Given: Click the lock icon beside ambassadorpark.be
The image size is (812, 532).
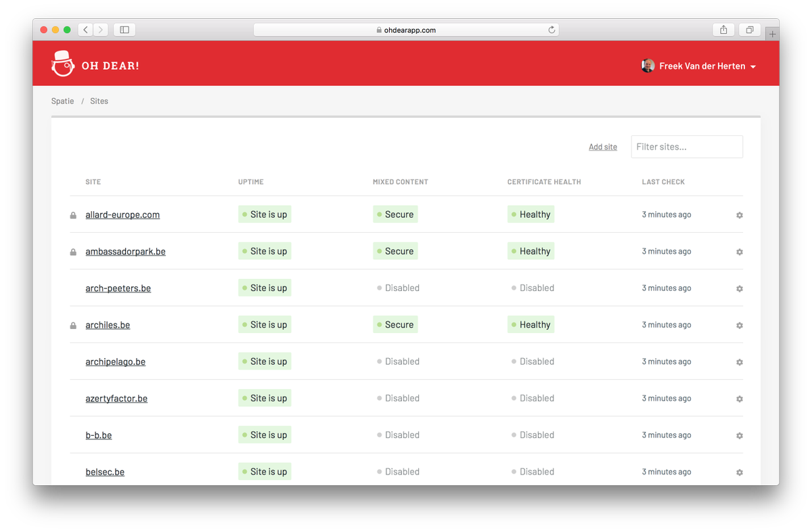Looking at the screenshot, I should tap(73, 252).
